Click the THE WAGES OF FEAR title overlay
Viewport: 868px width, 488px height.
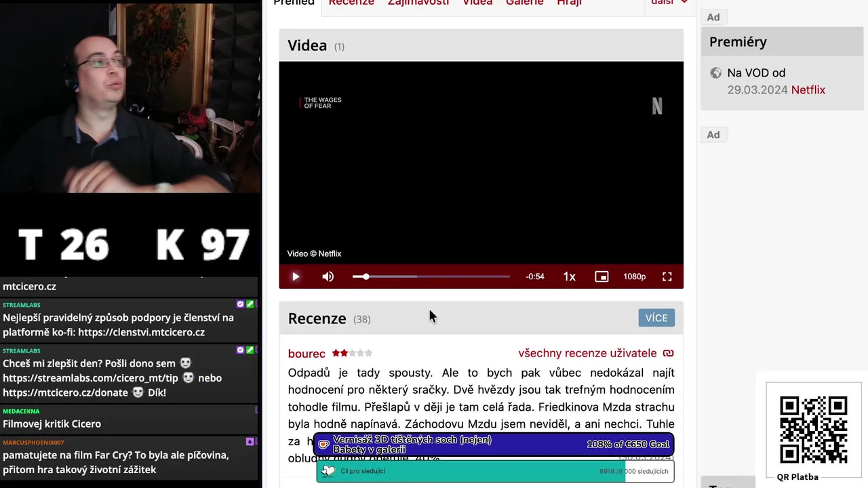(321, 103)
